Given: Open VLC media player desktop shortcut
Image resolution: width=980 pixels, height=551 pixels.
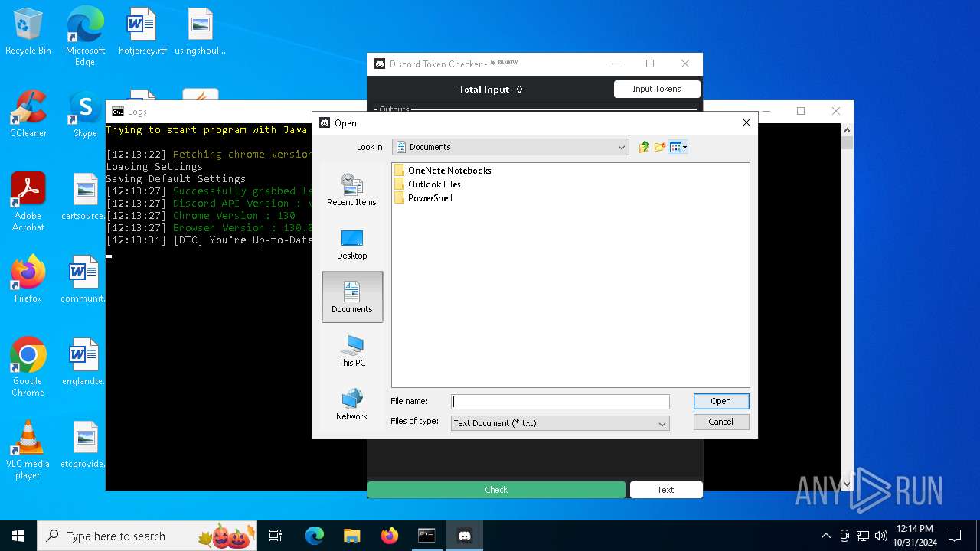Looking at the screenshot, I should 28,450.
